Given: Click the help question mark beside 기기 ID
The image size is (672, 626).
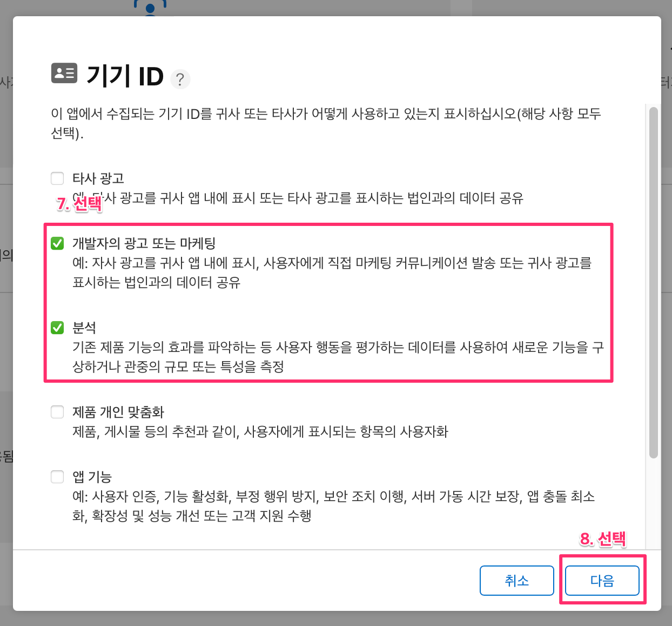Looking at the screenshot, I should [180, 79].
